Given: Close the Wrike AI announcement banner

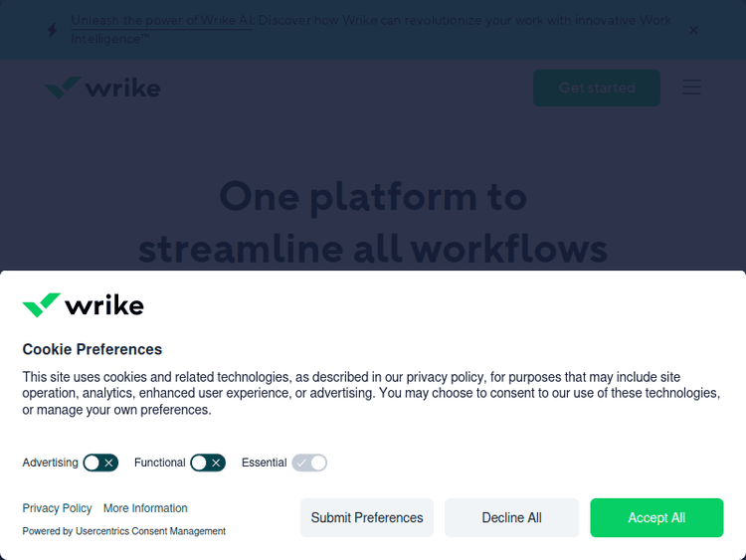Looking at the screenshot, I should (693, 30).
